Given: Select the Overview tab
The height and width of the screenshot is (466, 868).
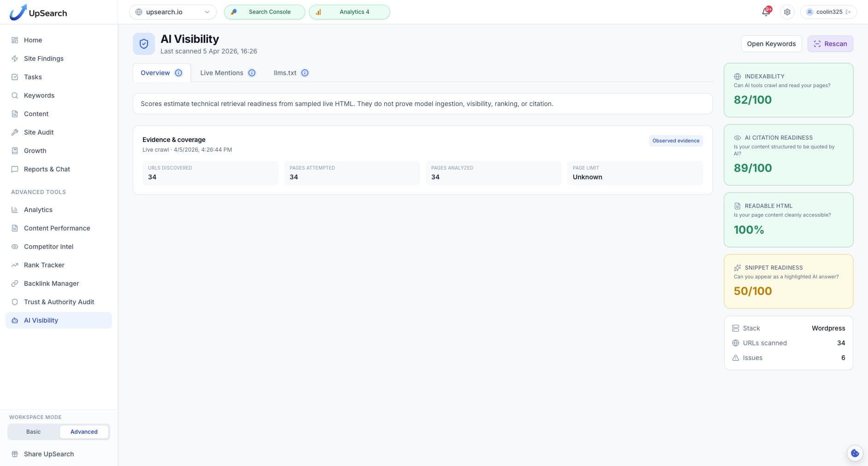Looking at the screenshot, I should click(x=161, y=73).
